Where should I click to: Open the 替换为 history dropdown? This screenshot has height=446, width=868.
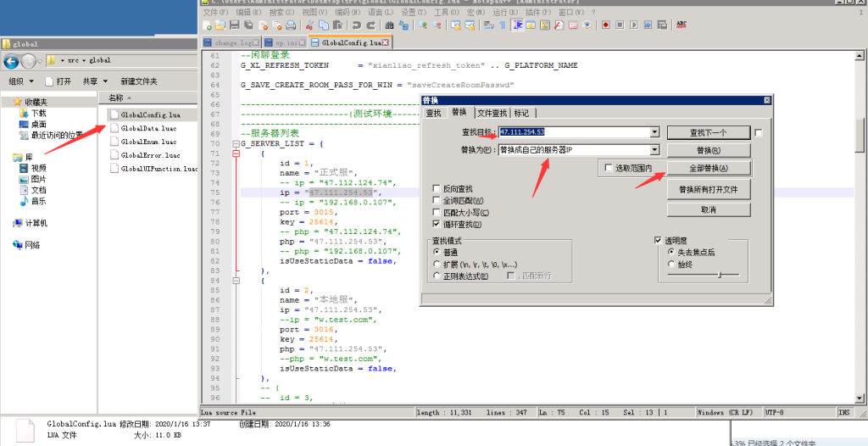click(654, 150)
